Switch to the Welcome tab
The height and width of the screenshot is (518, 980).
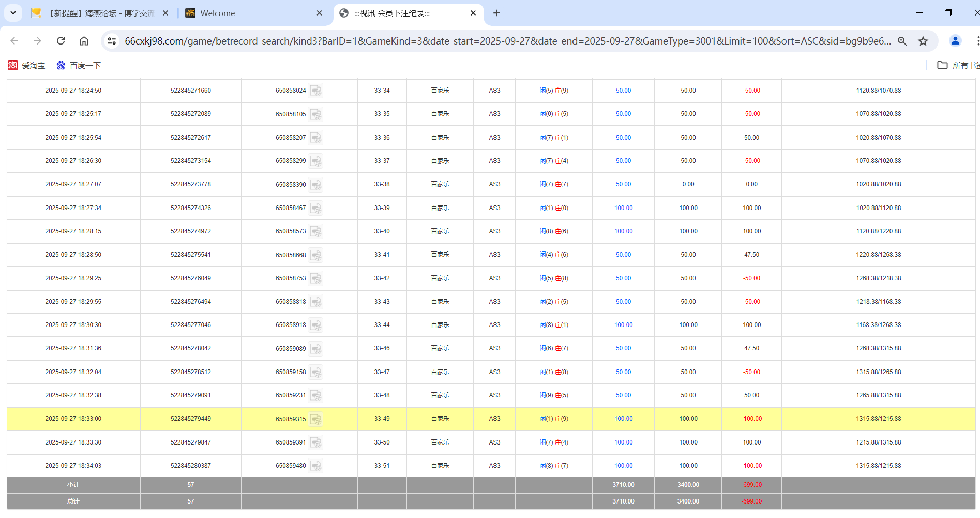[x=248, y=13]
